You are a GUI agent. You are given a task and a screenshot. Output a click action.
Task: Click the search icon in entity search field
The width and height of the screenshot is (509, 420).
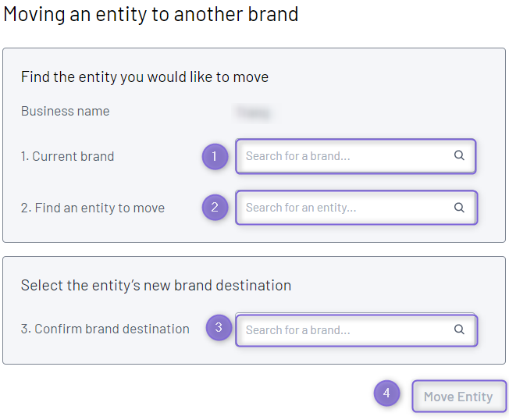pyautogui.click(x=459, y=208)
